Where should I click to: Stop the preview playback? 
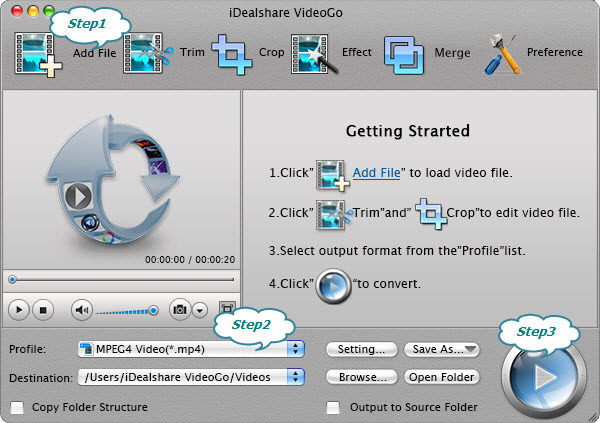[x=43, y=310]
